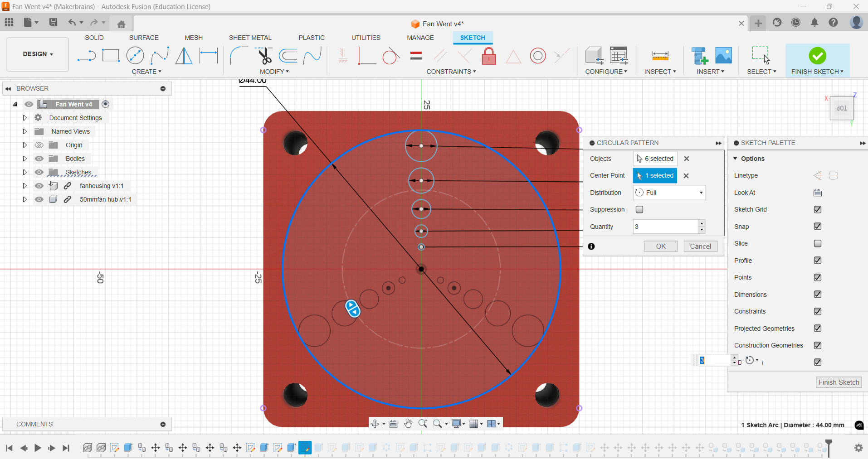The width and height of the screenshot is (868, 459).
Task: Toggle Suppression in Circular Pattern dialog
Action: click(639, 209)
